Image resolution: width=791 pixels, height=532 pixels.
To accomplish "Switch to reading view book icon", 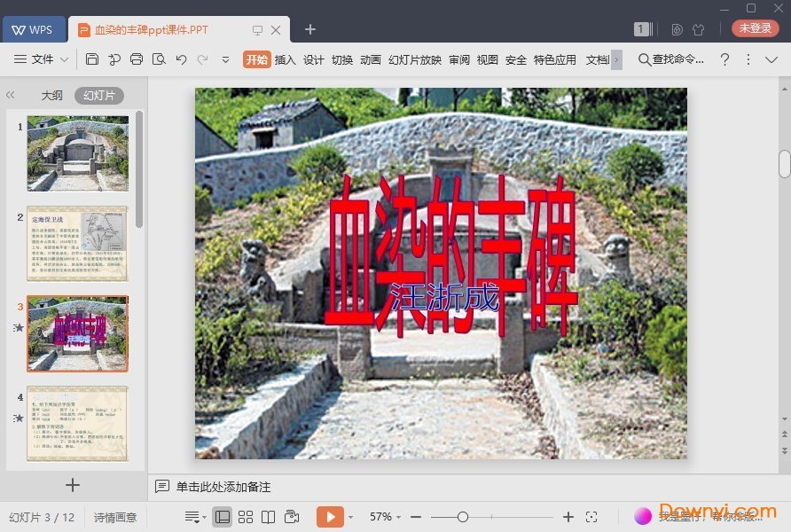I will [268, 517].
